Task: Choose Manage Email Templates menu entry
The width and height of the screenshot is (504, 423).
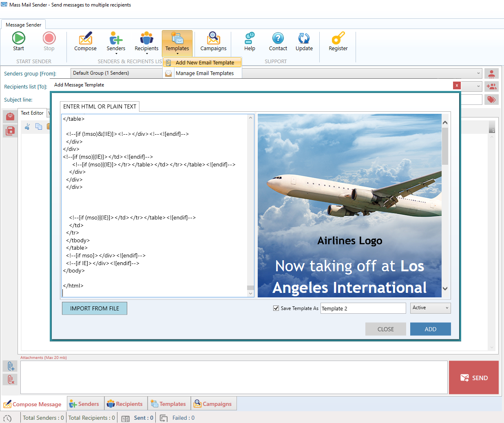Action: click(x=202, y=73)
